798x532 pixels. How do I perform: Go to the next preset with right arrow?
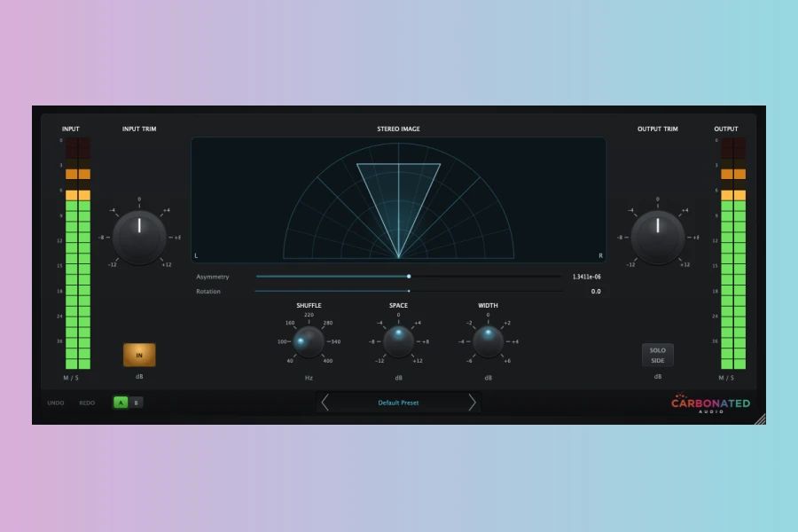[472, 403]
